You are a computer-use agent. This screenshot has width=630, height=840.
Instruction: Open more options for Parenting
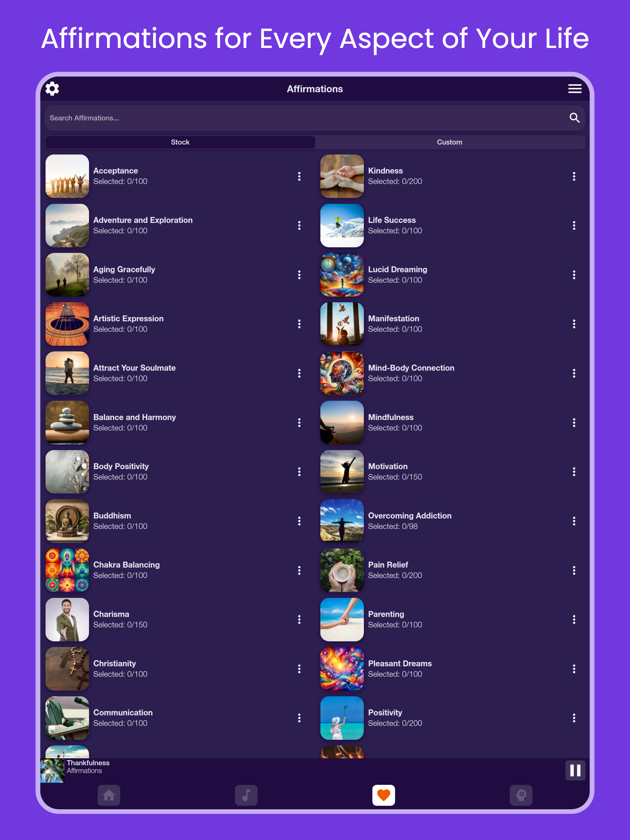574,619
